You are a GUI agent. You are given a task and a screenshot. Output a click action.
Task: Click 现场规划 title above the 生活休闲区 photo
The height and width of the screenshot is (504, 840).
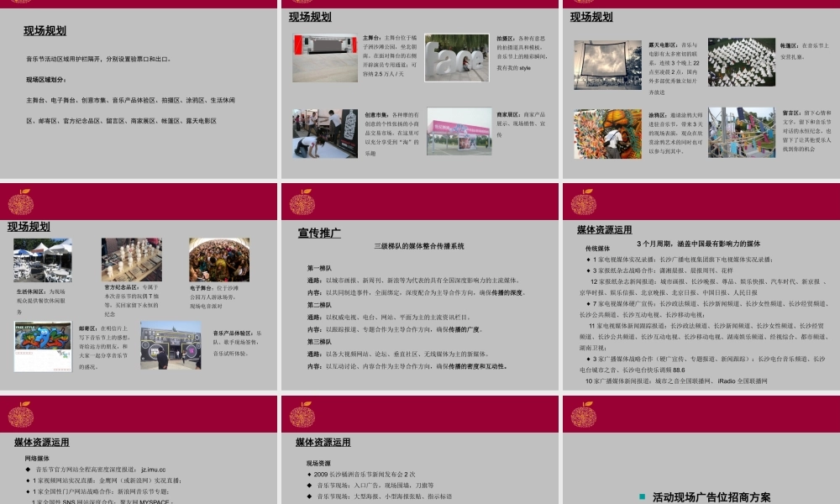click(29, 227)
